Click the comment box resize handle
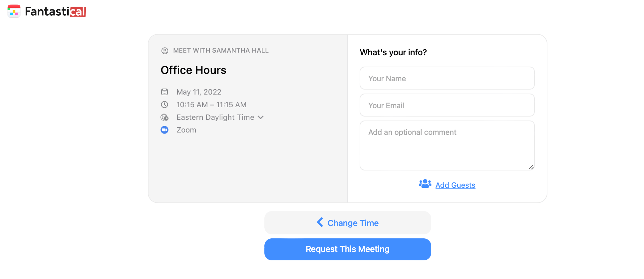The image size is (644, 279). click(x=531, y=167)
